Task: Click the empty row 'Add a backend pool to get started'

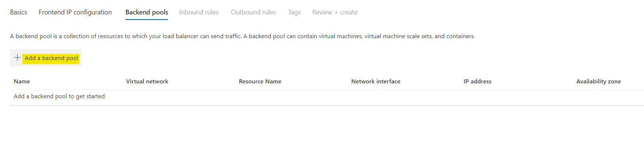Action: [59, 96]
